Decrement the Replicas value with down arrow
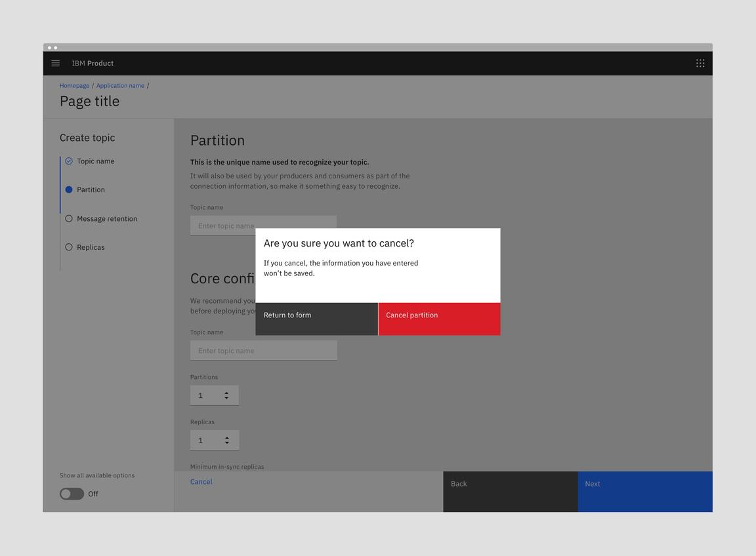The width and height of the screenshot is (756, 556). (x=226, y=443)
